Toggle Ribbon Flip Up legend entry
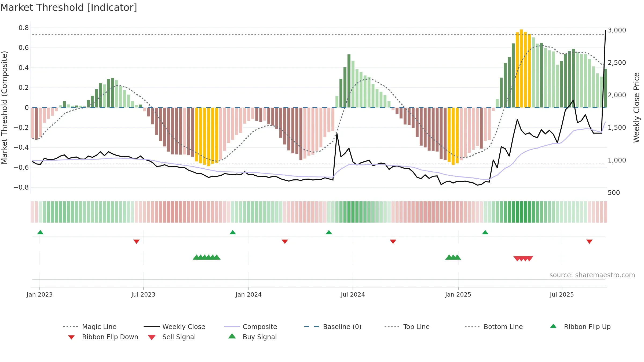Image resolution: width=644 pixels, height=362 pixels. [580, 327]
